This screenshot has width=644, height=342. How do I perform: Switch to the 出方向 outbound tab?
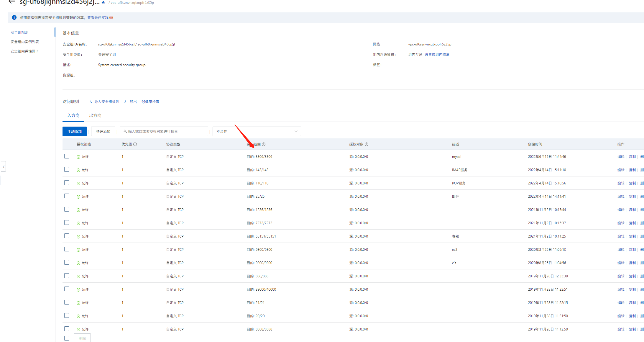[x=95, y=115]
